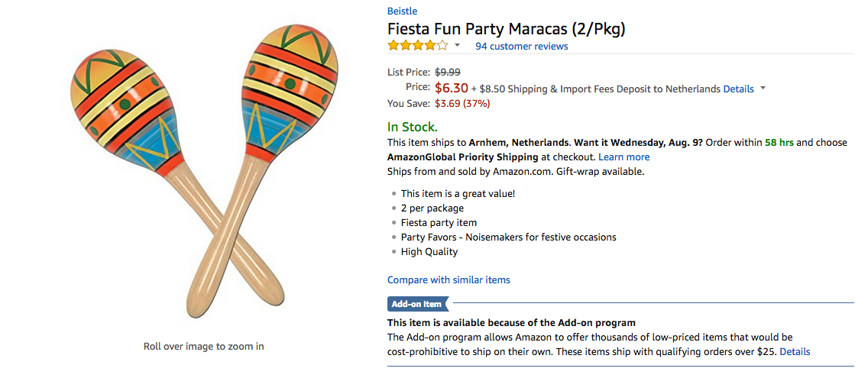Click the crossed-out $9.99 list price
This screenshot has width=868, height=378.
click(x=448, y=72)
